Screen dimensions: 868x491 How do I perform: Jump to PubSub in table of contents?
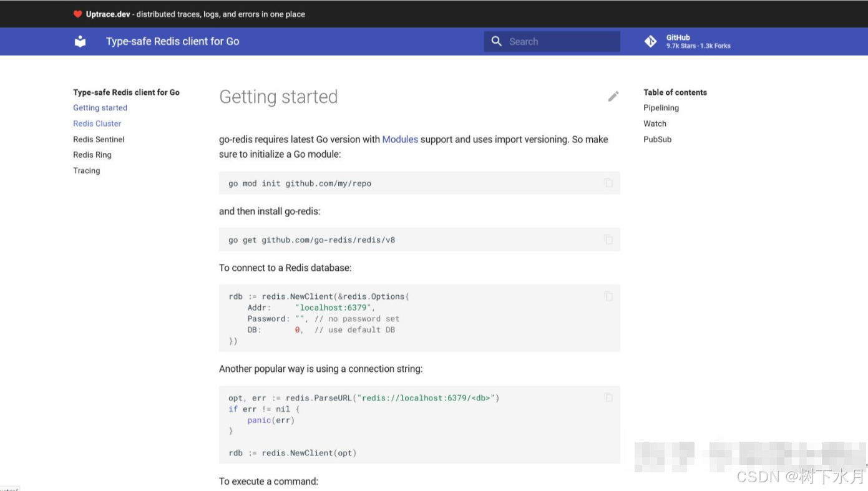click(657, 139)
